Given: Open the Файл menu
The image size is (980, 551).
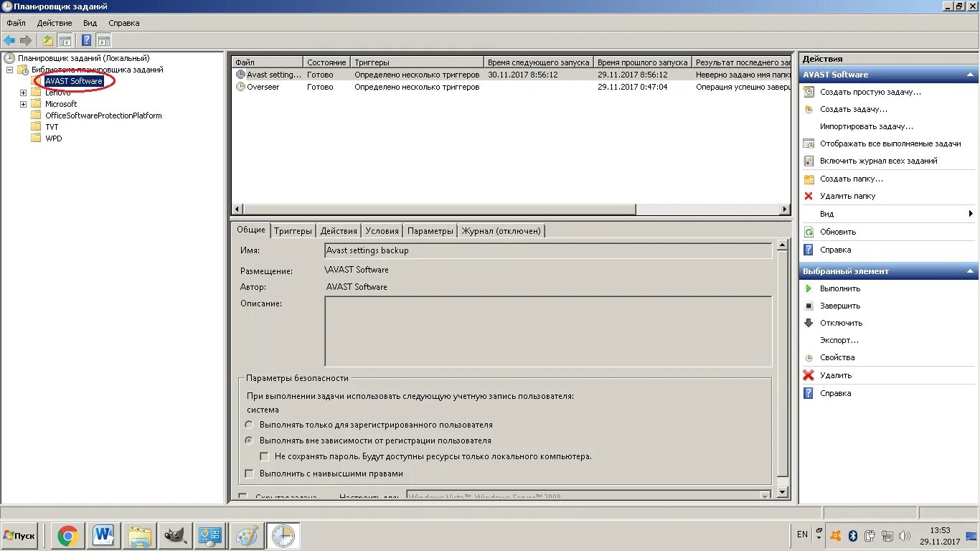Looking at the screenshot, I should tap(16, 23).
